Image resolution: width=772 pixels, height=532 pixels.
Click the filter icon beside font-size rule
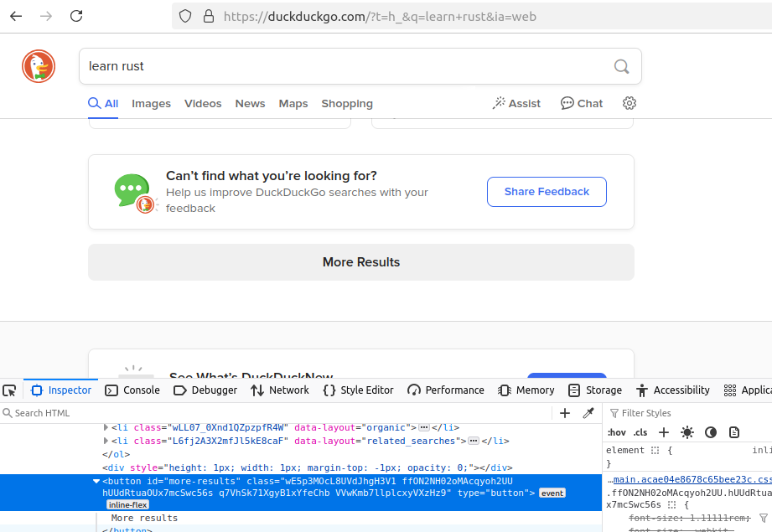tap(763, 518)
